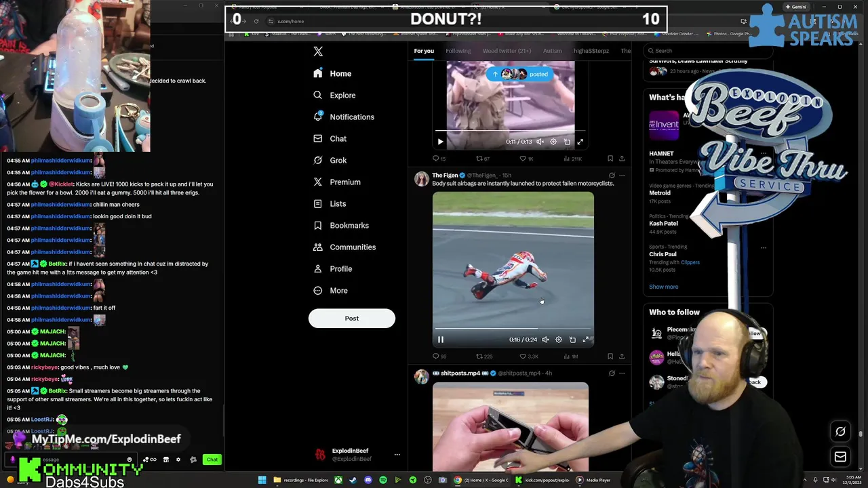Open Kash Patel trending topic
The height and width of the screenshot is (488, 868).
tap(663, 224)
